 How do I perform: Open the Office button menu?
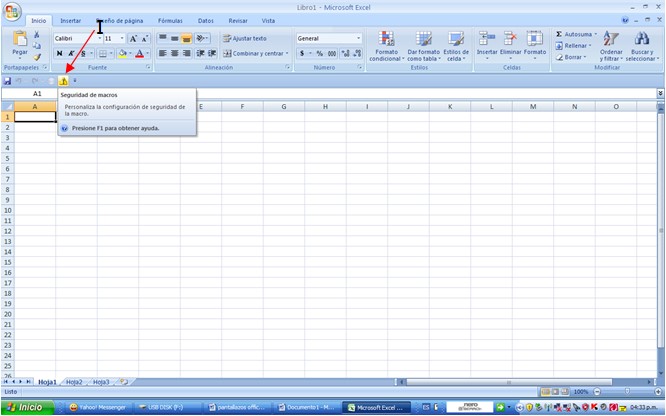[x=12, y=11]
